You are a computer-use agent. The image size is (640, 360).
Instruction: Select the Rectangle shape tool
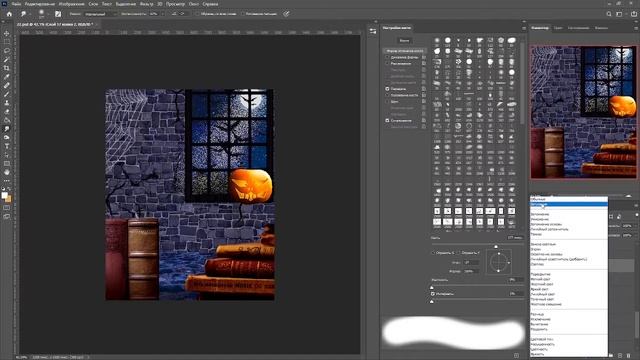(x=7, y=163)
